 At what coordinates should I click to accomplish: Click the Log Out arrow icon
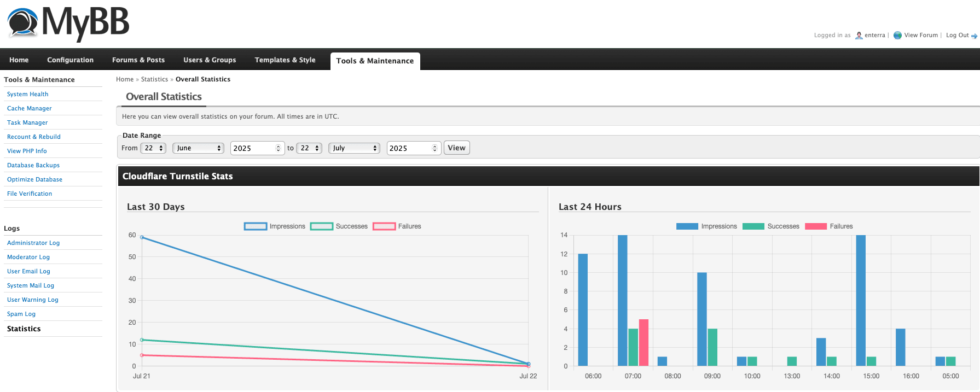pos(974,36)
